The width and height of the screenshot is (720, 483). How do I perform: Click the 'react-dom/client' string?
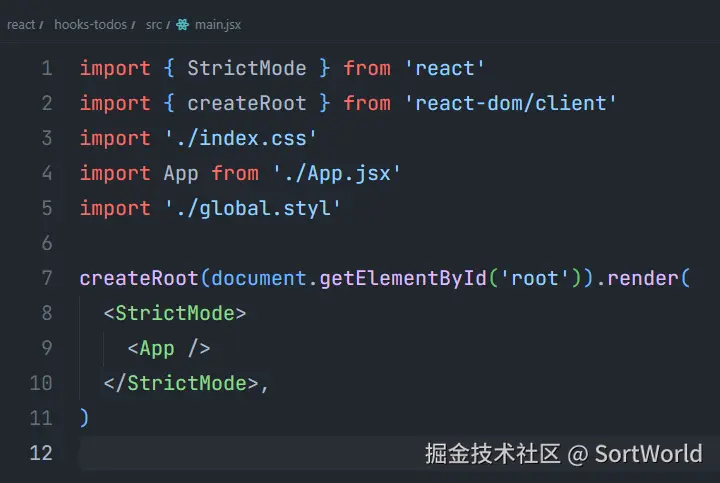pos(510,103)
